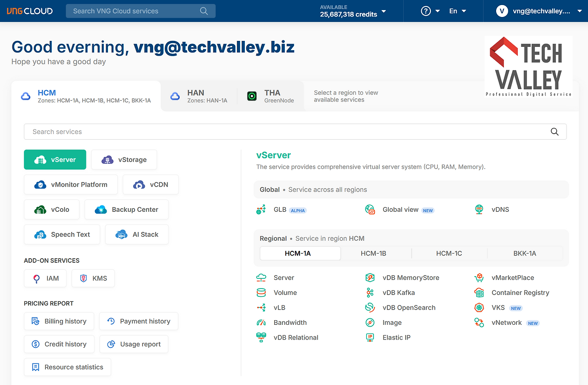Click the Elastic IP icon
The image size is (588, 385).
coord(370,338)
